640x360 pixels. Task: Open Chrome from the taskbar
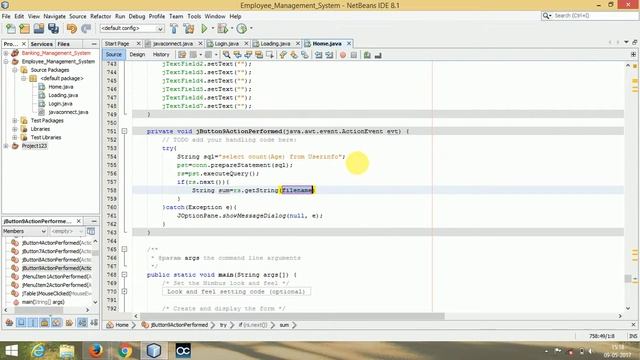125,351
